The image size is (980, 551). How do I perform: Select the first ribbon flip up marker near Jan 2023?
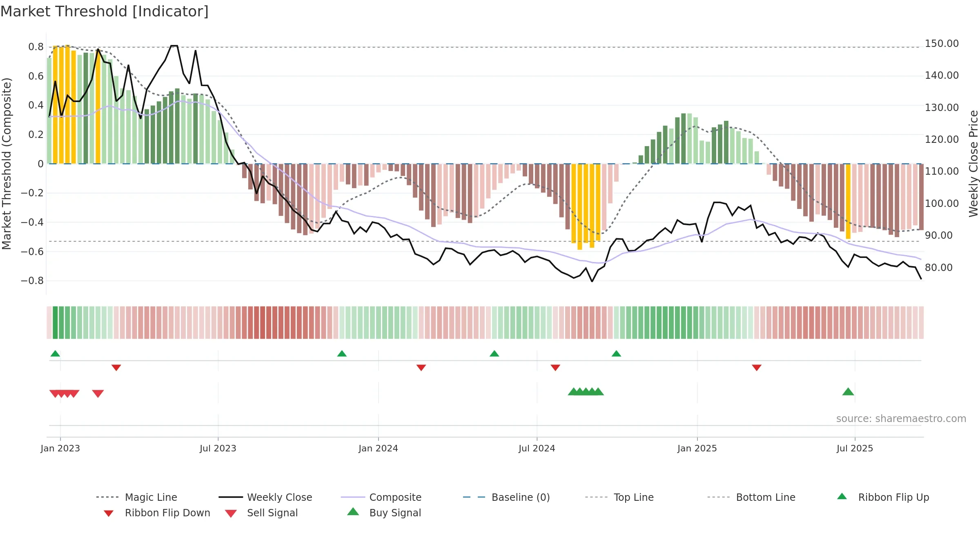[x=55, y=353]
